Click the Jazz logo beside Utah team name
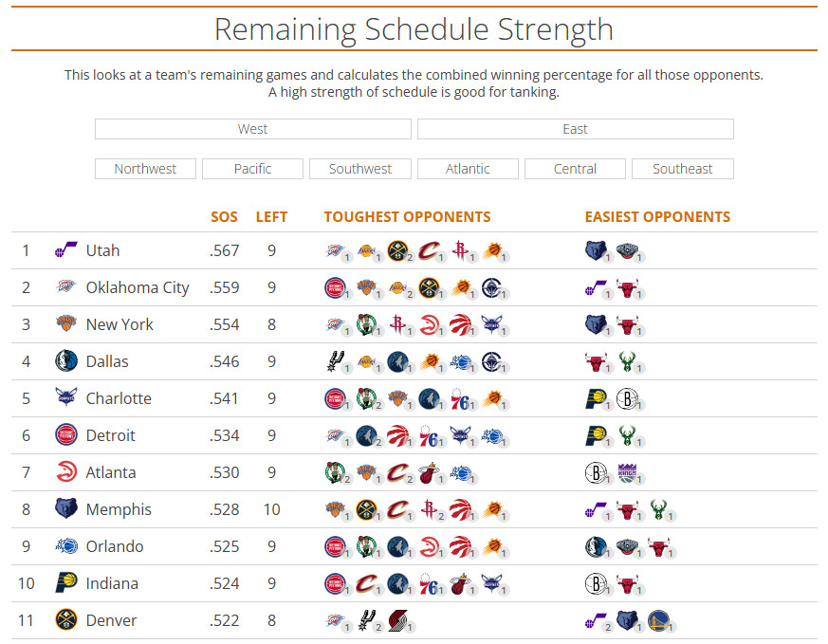 (65, 250)
